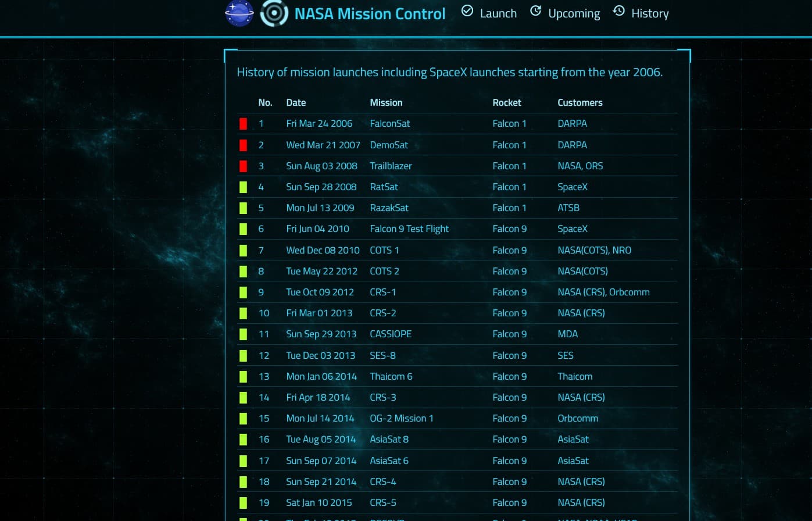The image size is (812, 521).
Task: Click red status indicator for DemoSat
Action: 243,145
